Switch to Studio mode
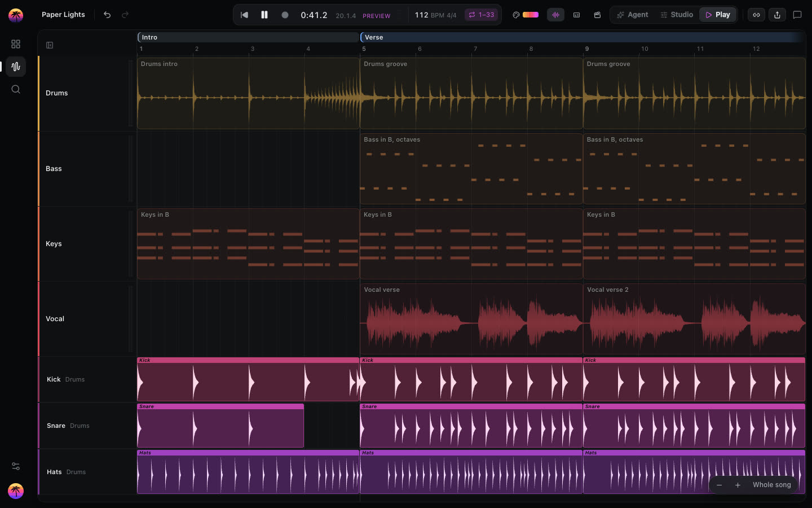This screenshot has height=508, width=812. click(x=677, y=15)
